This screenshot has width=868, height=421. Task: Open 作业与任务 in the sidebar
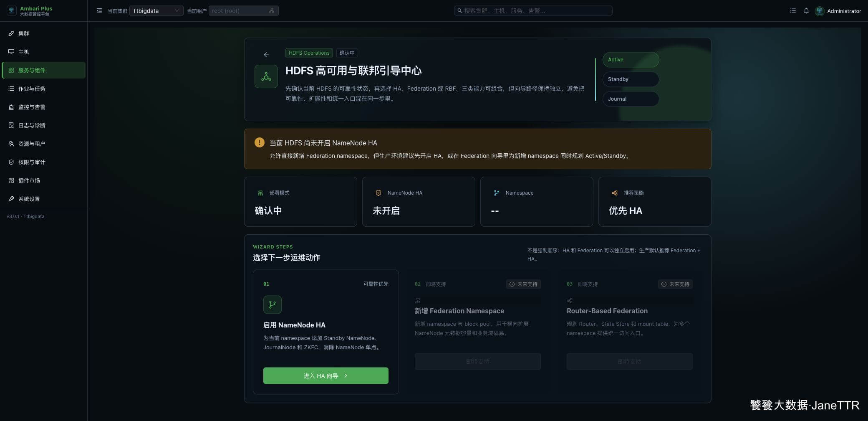tap(44, 89)
